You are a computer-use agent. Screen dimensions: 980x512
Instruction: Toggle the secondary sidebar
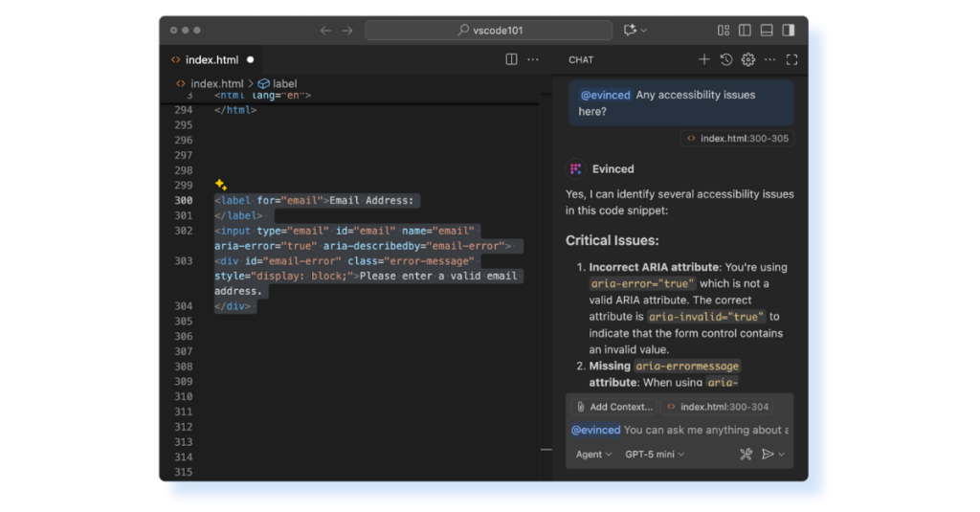(x=789, y=30)
